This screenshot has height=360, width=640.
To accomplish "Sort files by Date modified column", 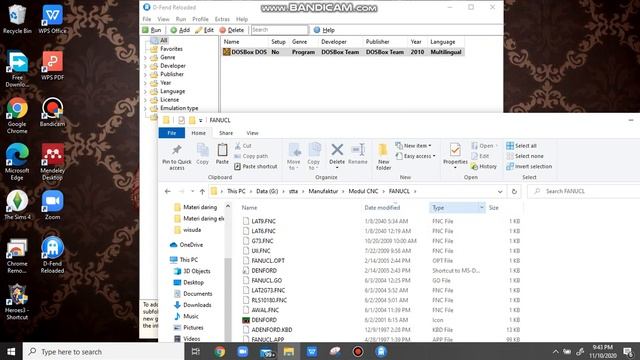I will pos(382,208).
